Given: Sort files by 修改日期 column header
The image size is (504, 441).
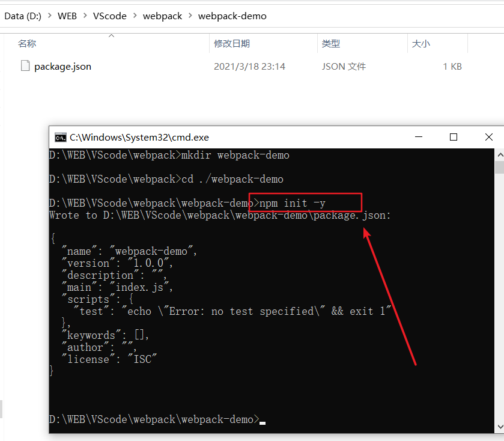Looking at the screenshot, I should click(232, 43).
